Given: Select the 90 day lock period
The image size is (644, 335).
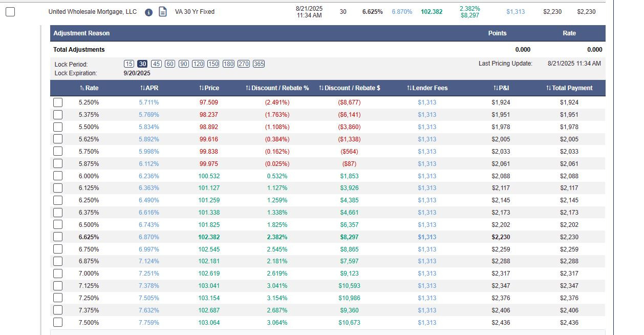Looking at the screenshot, I should coord(184,64).
